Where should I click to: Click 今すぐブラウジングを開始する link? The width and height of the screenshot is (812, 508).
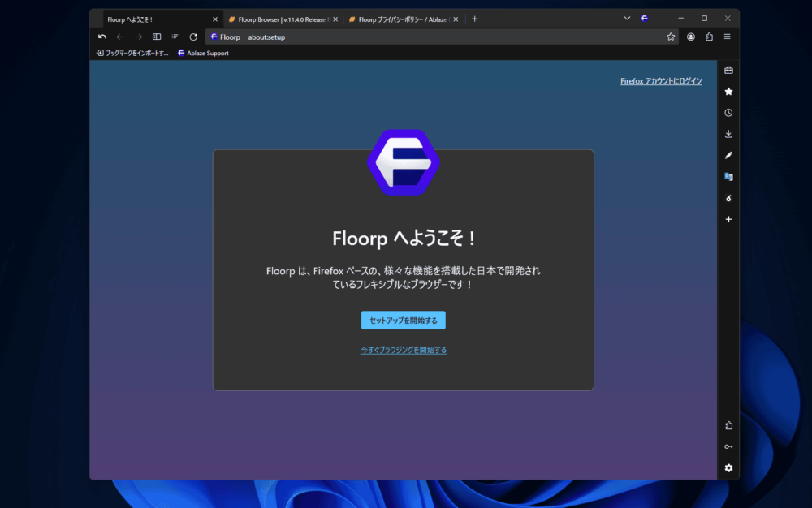point(404,351)
